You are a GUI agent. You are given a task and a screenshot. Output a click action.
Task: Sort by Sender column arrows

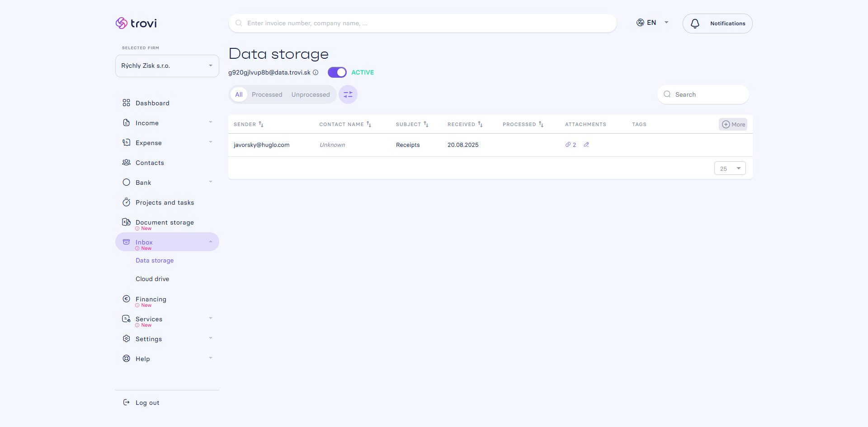(261, 124)
